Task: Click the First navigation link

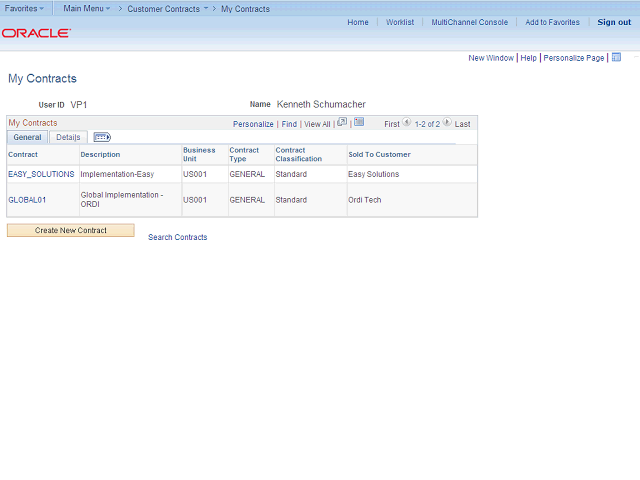Action: pos(392,124)
